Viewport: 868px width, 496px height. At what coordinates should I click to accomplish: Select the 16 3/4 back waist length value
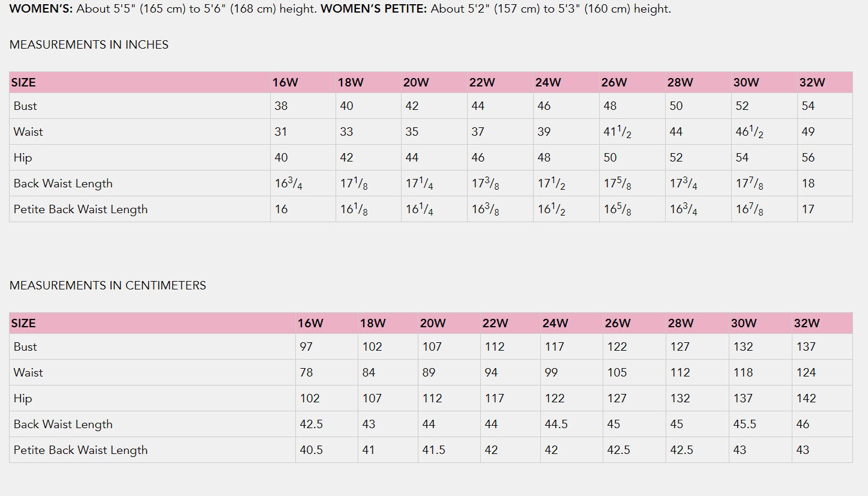pyautogui.click(x=288, y=184)
